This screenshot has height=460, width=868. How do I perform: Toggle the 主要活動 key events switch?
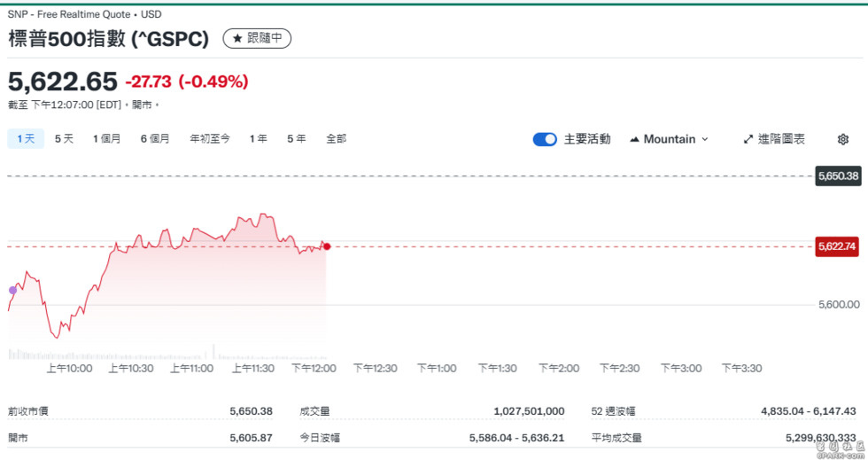tap(545, 139)
